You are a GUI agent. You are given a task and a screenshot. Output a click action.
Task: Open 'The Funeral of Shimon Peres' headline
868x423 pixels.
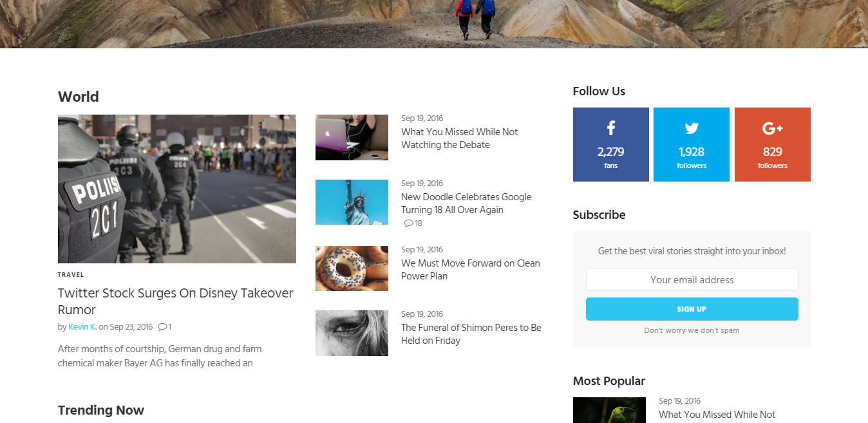pyautogui.click(x=471, y=334)
